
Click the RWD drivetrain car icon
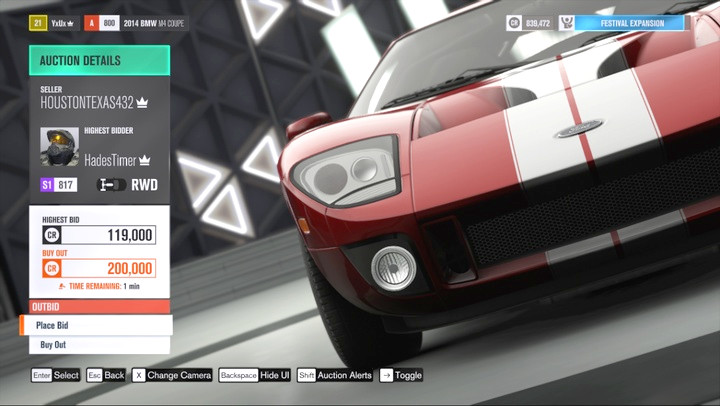[111, 185]
